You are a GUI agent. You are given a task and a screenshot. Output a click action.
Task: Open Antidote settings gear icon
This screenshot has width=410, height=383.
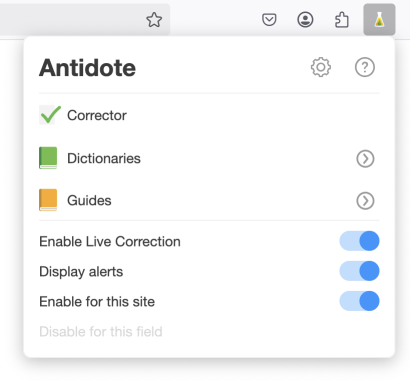pos(321,67)
